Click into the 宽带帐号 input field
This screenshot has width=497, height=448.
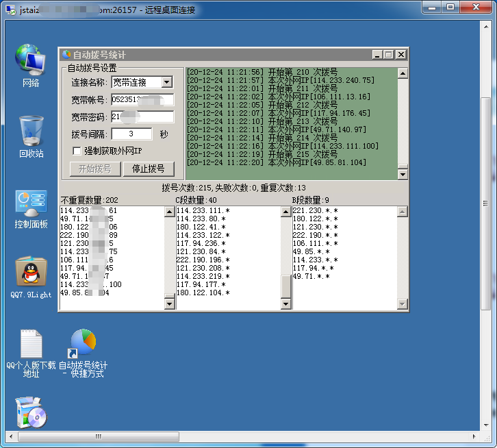[142, 99]
